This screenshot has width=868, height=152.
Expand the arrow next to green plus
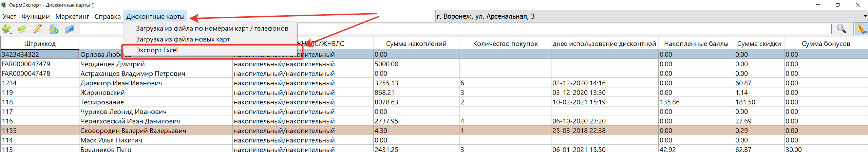(11, 33)
